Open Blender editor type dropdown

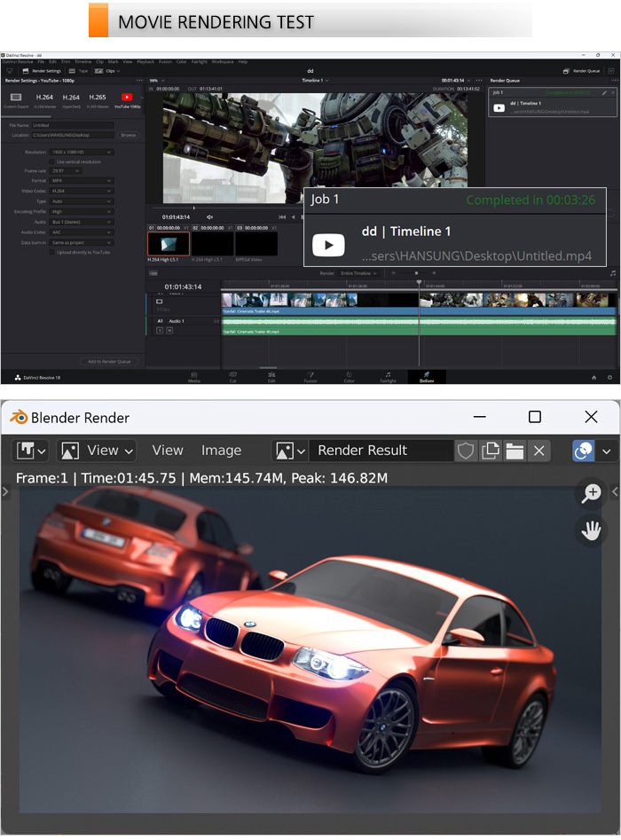[31, 451]
